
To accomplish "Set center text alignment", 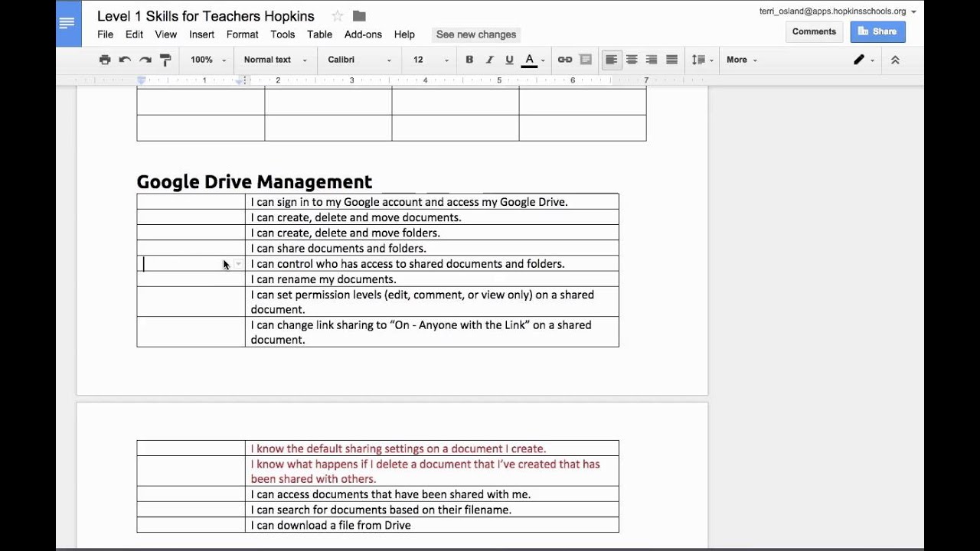I will click(632, 60).
